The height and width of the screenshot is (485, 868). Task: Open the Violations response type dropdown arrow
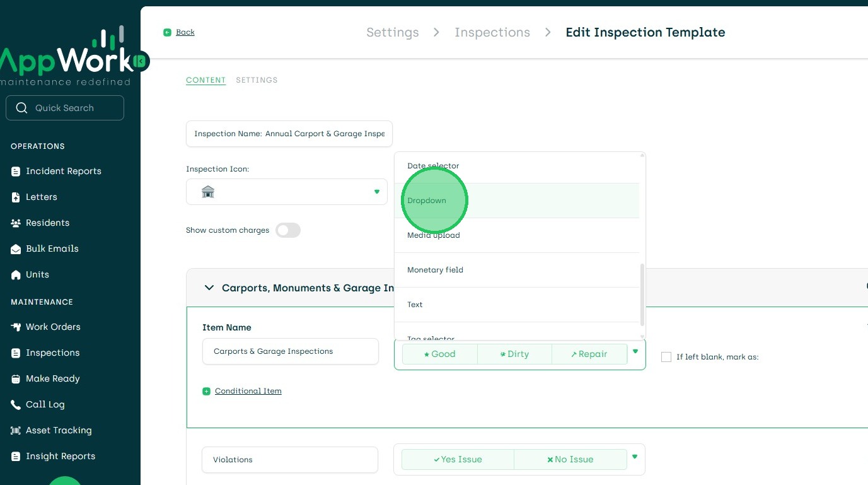(x=635, y=457)
